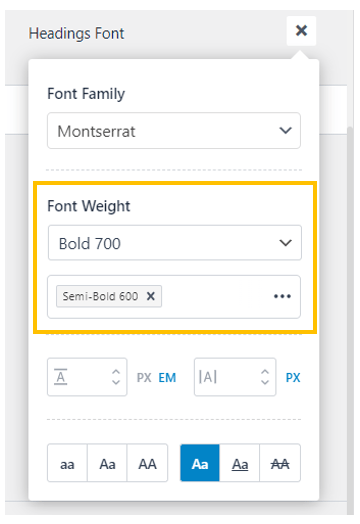Decrease line height with down arrow
Viewport: 360px width, 524px height.
click(x=116, y=382)
